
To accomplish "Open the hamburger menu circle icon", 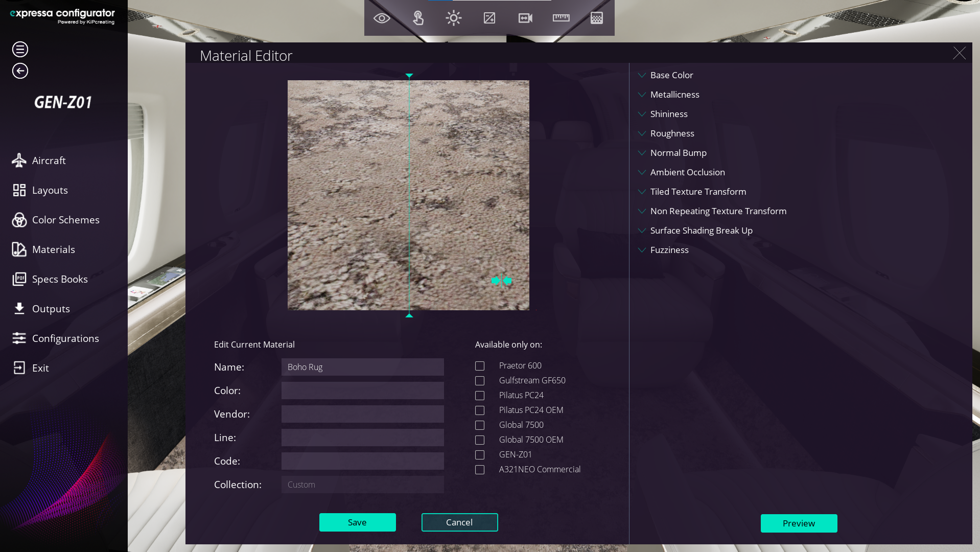I will coord(20,50).
